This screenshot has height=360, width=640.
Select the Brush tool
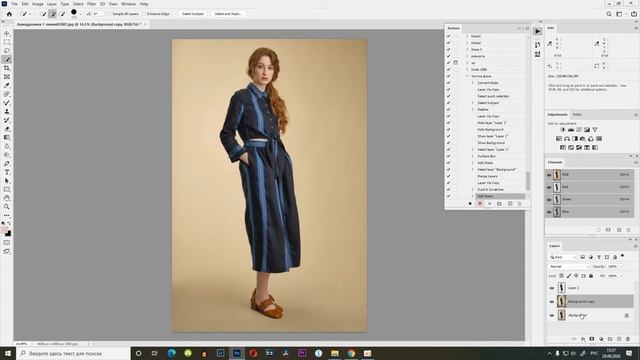(x=7, y=103)
